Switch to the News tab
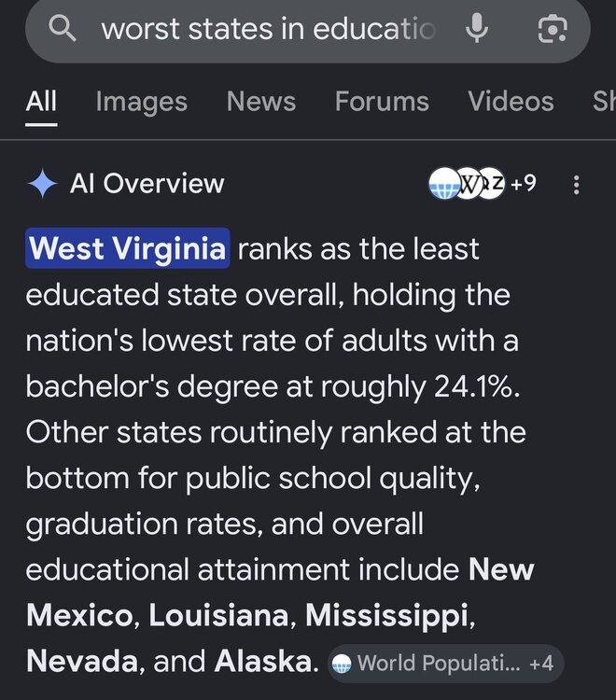The image size is (616, 700). [x=261, y=102]
